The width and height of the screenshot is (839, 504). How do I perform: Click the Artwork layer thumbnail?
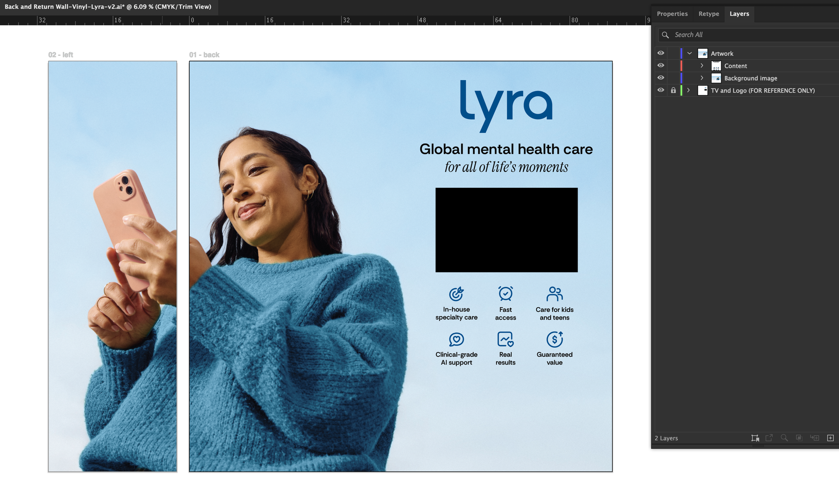tap(703, 53)
